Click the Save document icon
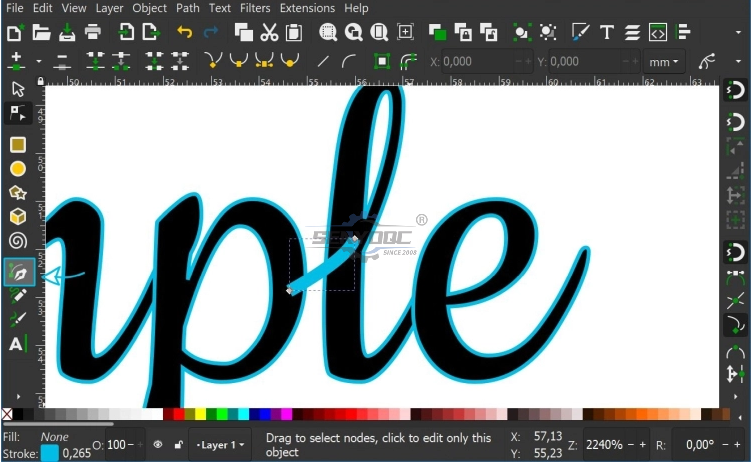This screenshot has width=752, height=462. (x=67, y=32)
